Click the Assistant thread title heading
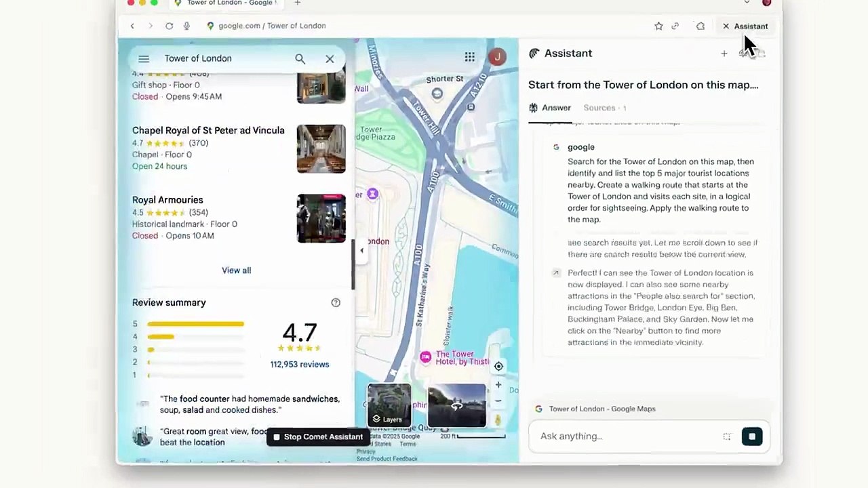Image resolution: width=868 pixels, height=488 pixels. point(643,85)
